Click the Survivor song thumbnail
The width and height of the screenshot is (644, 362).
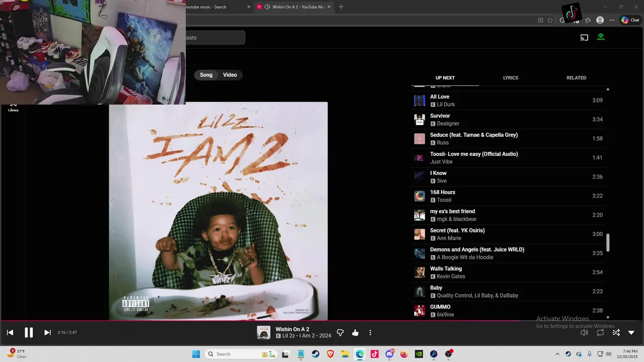pyautogui.click(x=420, y=120)
